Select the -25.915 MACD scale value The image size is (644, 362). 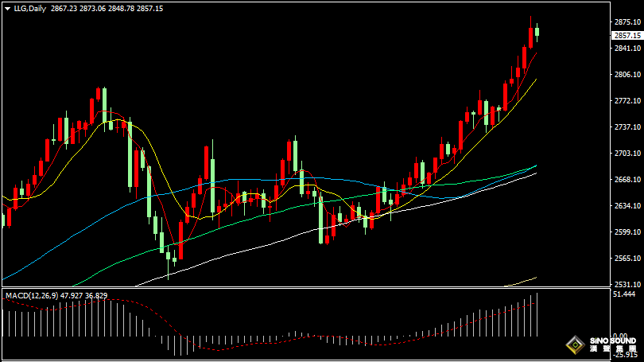[x=627, y=355]
